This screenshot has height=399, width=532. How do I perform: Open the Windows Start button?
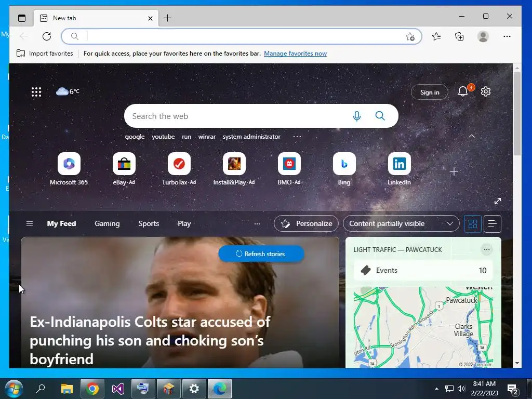pyautogui.click(x=14, y=389)
